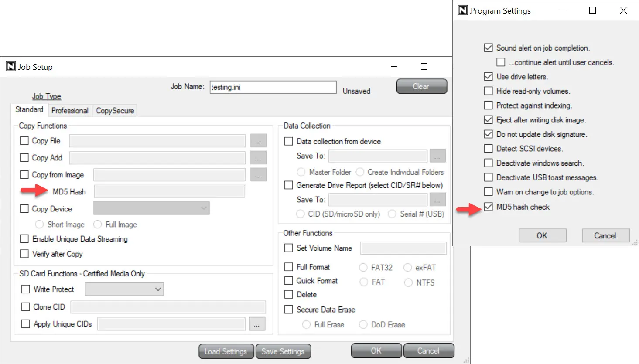
Task: Open browse button for Drive Report Save To
Action: point(437,200)
